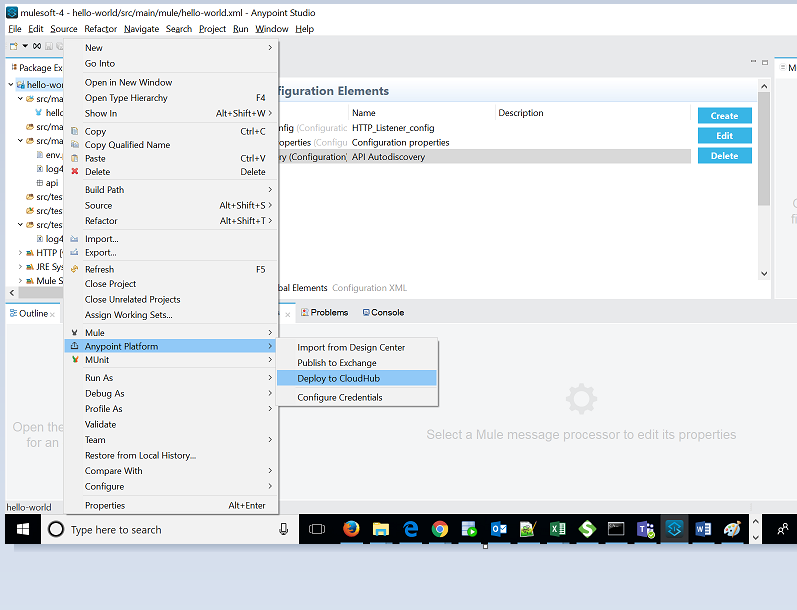Switch to Anypoint Studio taskbar icon
This screenshot has width=797, height=610.
[x=674, y=529]
